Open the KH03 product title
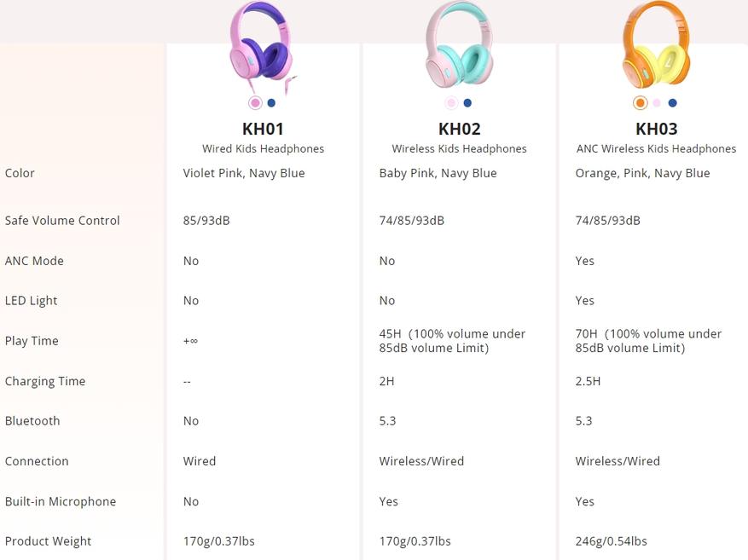 (656, 130)
